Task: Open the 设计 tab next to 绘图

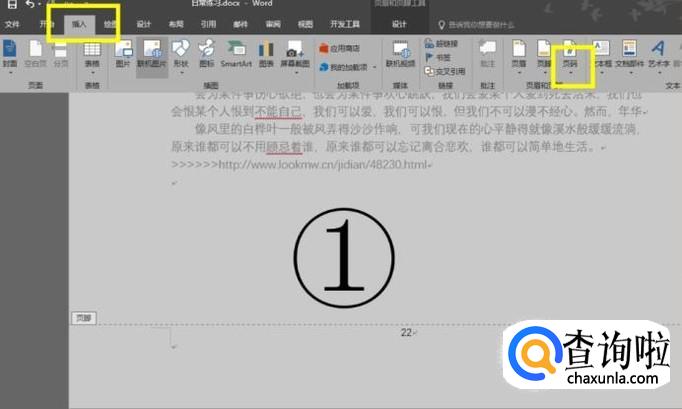Action: 144,24
